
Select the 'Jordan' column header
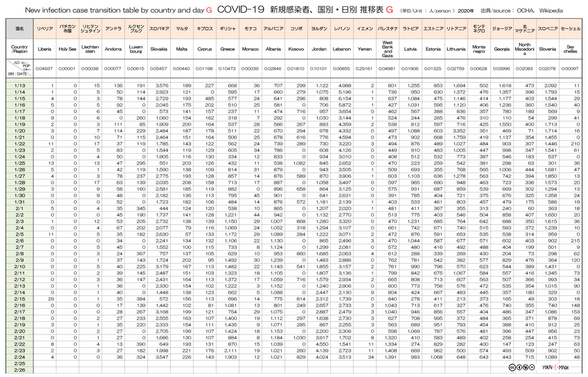(x=319, y=49)
